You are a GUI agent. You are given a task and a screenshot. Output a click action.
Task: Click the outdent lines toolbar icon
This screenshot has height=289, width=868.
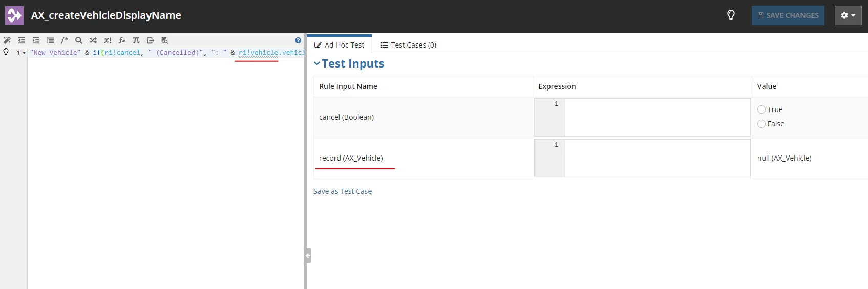pos(22,40)
